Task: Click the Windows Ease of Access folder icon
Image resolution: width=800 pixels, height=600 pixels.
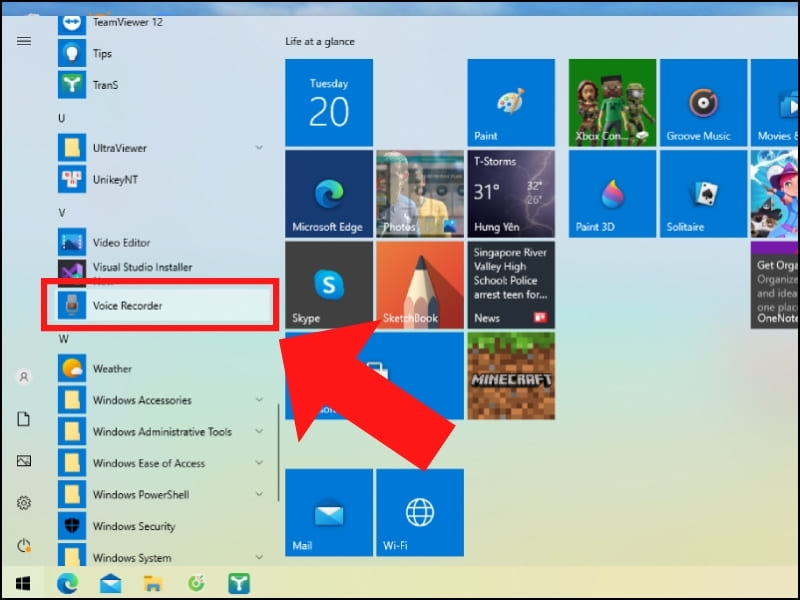Action: coord(72,463)
